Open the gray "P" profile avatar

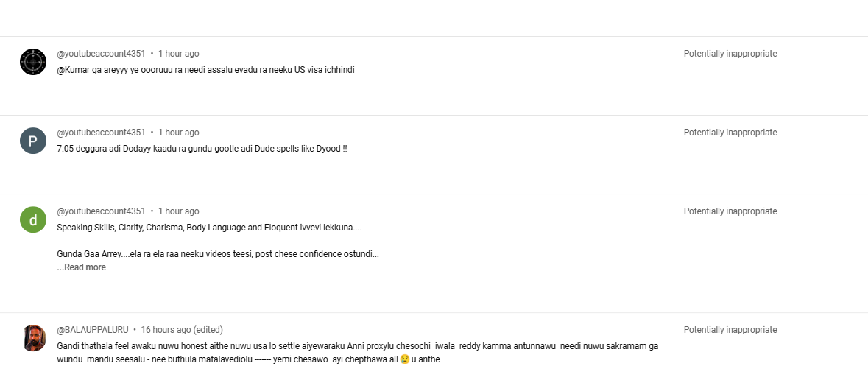33,141
